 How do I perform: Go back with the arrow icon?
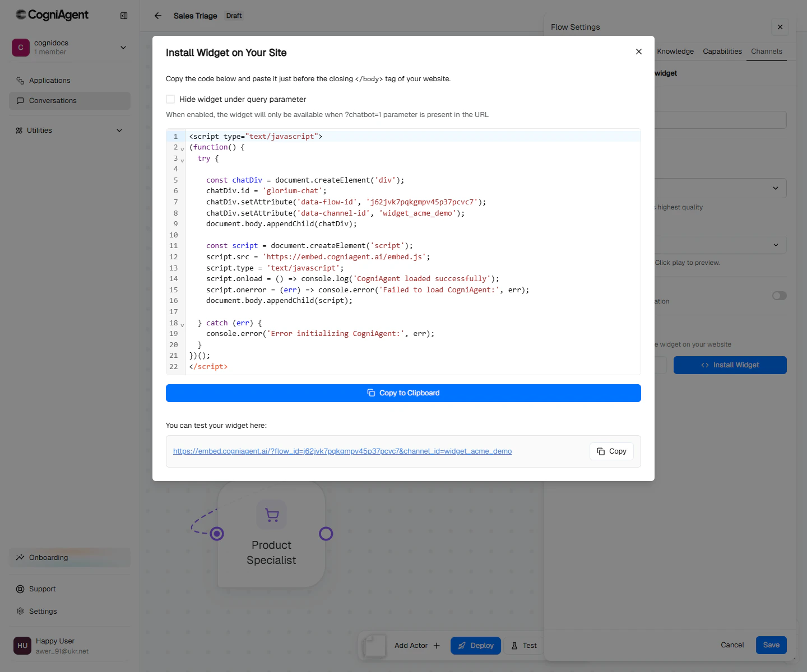158,16
